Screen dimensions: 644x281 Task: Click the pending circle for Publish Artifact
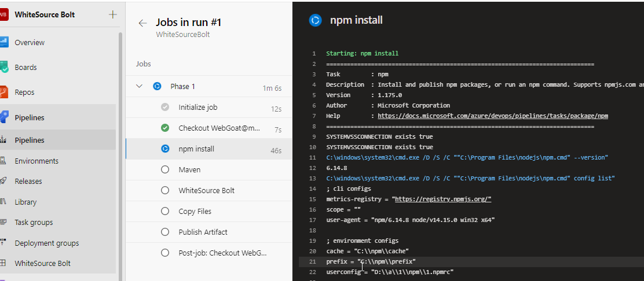(165, 232)
